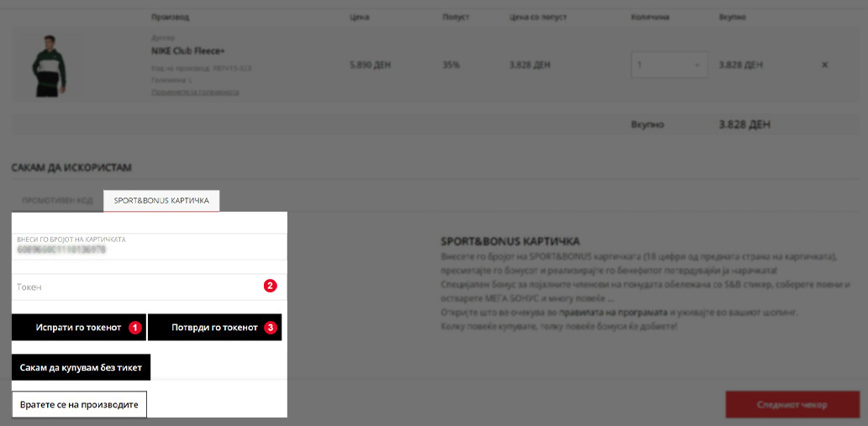Click the red step 3 badge

270,328
